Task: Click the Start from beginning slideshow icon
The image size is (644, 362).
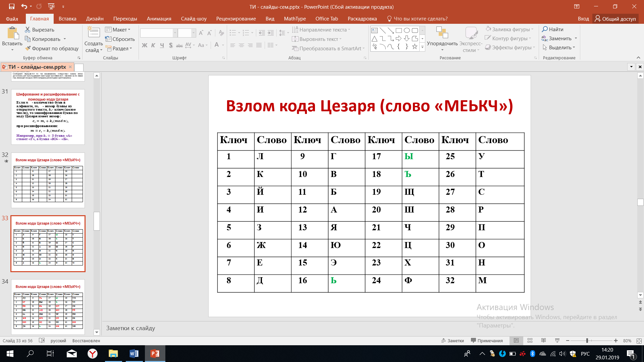Action: [x=51, y=6]
